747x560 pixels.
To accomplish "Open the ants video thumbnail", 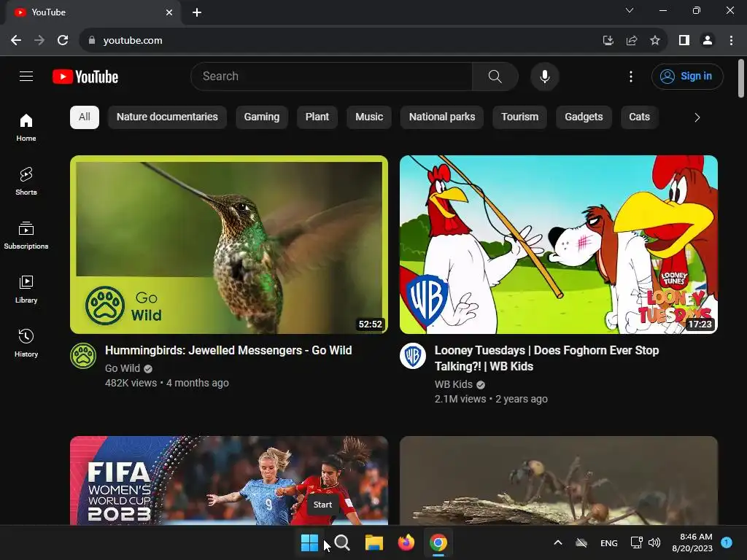I will click(558, 481).
